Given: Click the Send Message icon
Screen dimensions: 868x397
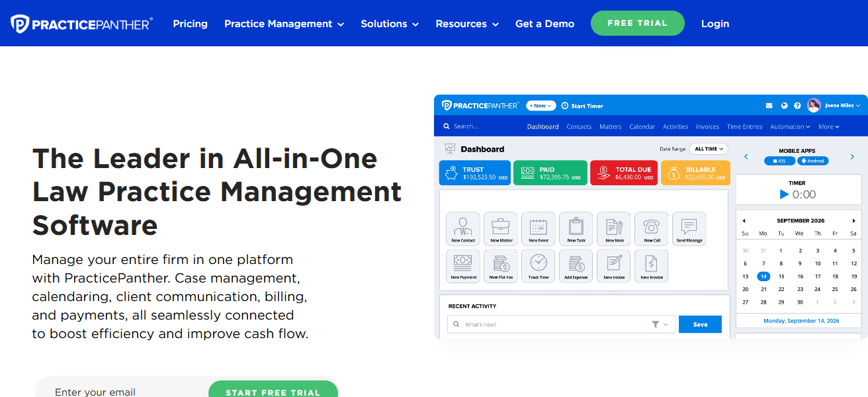Looking at the screenshot, I should point(689,229).
